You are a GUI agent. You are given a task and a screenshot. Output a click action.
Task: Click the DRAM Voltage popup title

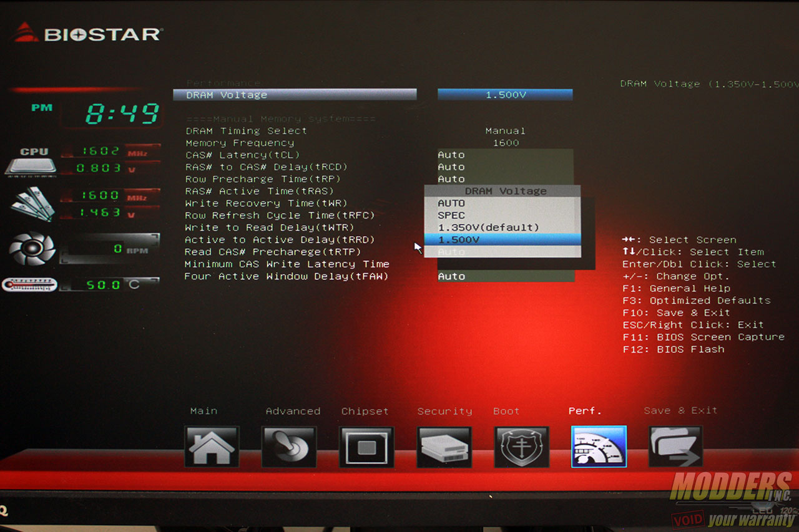505,191
